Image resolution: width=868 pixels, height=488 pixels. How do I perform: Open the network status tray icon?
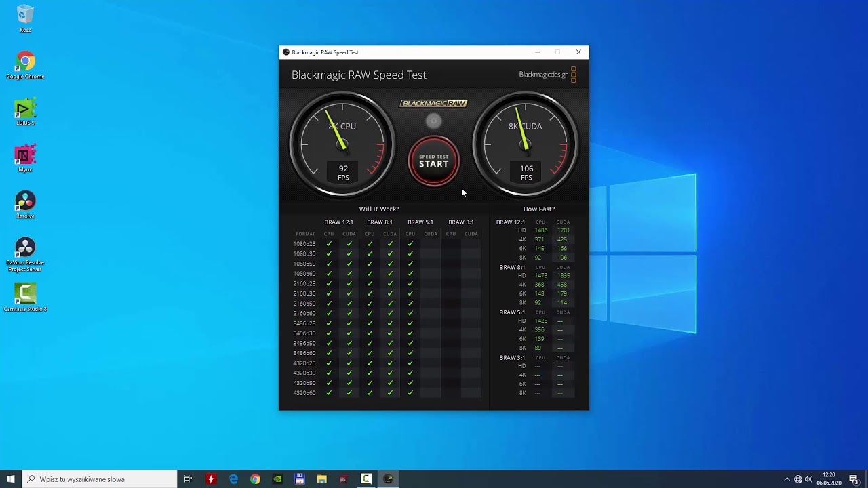coord(797,479)
